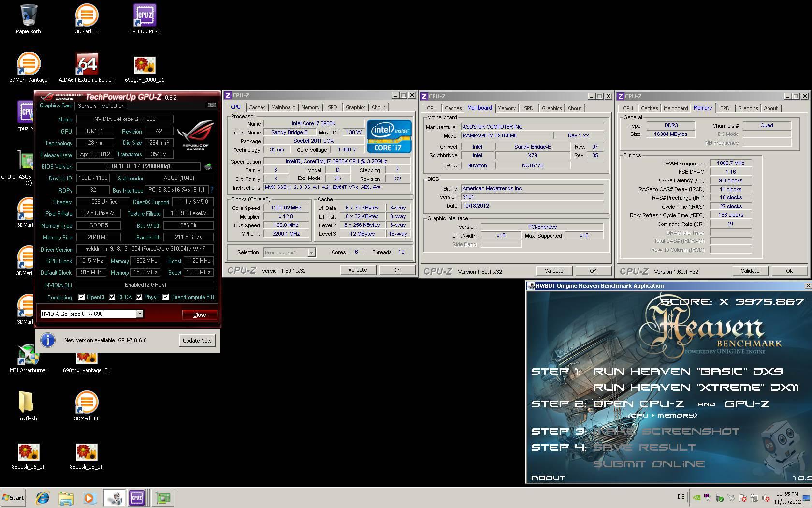Screen dimensions: 812x508
Task: Switch to the GPU-Z taskbar button
Action: pos(163,497)
